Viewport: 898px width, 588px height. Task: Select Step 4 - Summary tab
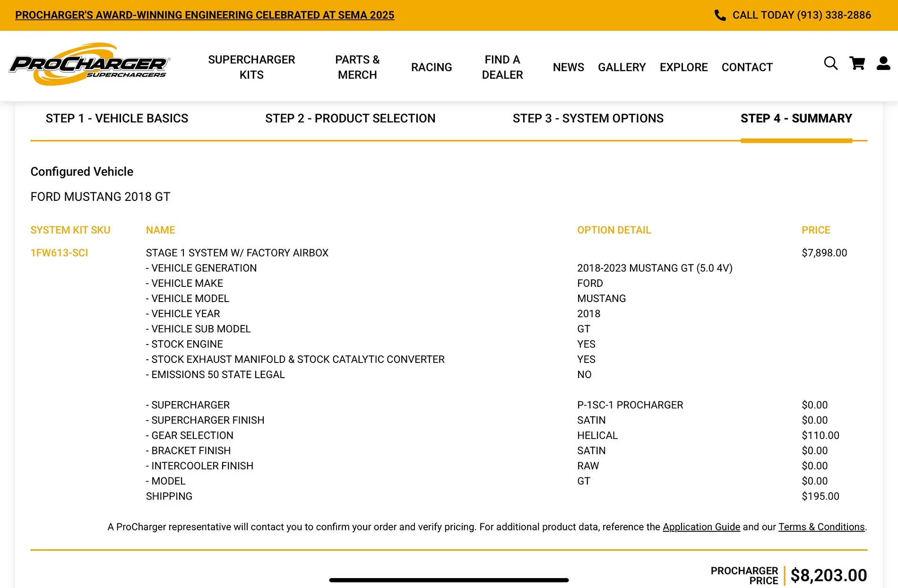pyautogui.click(x=796, y=118)
